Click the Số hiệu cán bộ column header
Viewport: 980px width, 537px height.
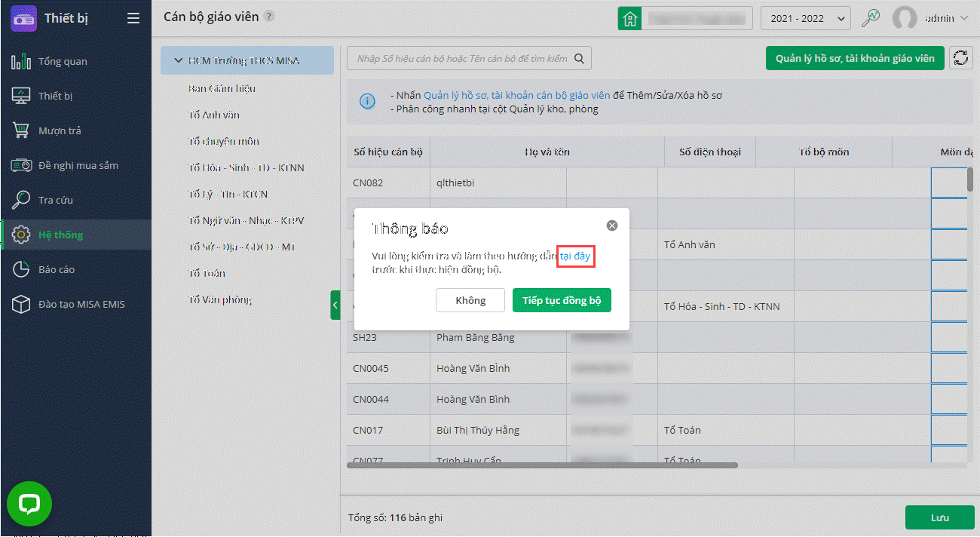[x=388, y=152]
